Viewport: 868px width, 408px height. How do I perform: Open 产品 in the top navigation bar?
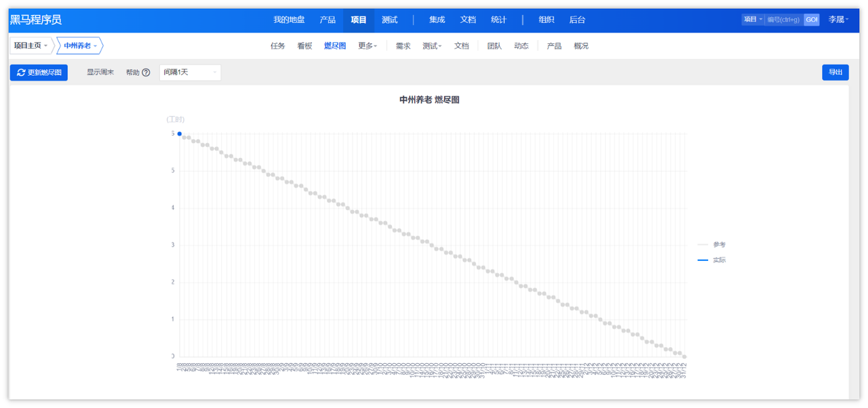(328, 20)
